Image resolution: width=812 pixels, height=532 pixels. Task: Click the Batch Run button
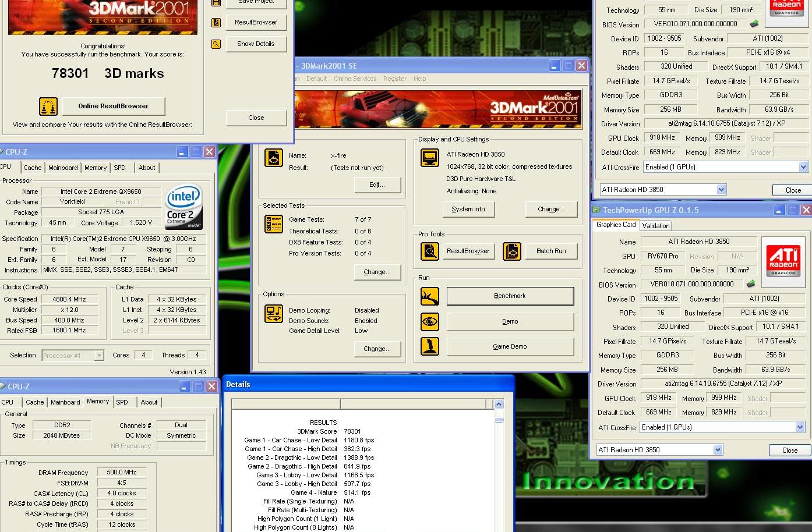coord(551,251)
